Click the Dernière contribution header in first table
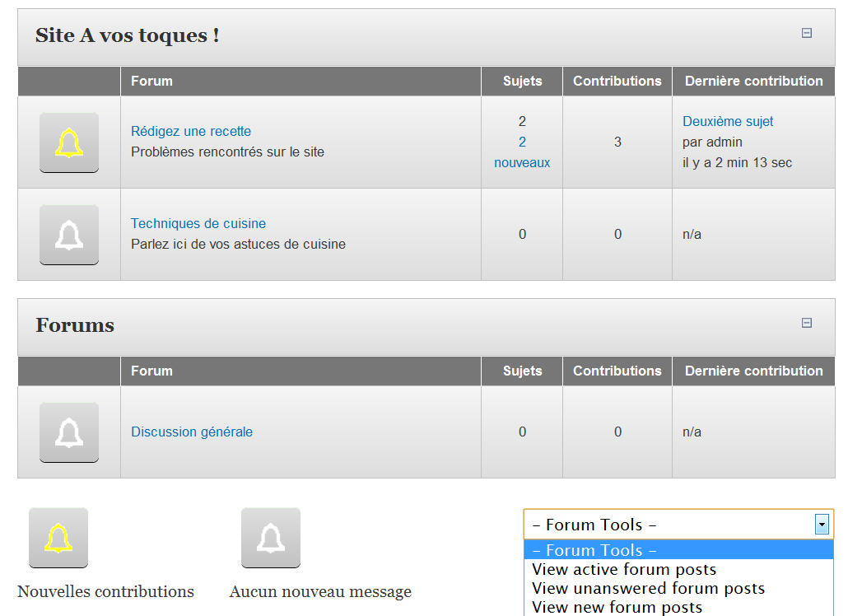Viewport: 848px width, 616px height. pyautogui.click(x=753, y=82)
